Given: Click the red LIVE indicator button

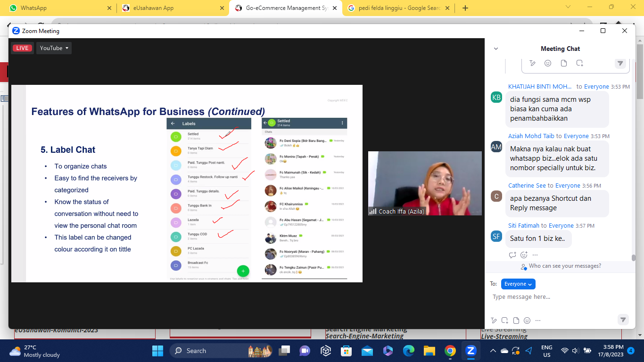Looking at the screenshot, I should point(22,48).
